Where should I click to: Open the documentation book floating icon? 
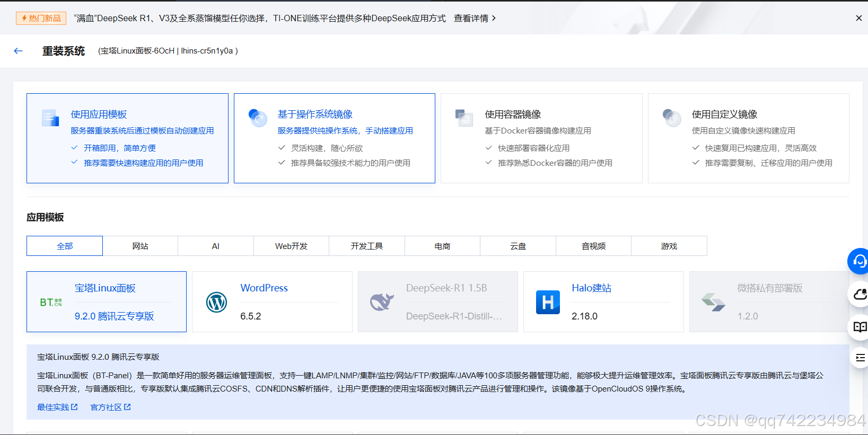tap(860, 327)
